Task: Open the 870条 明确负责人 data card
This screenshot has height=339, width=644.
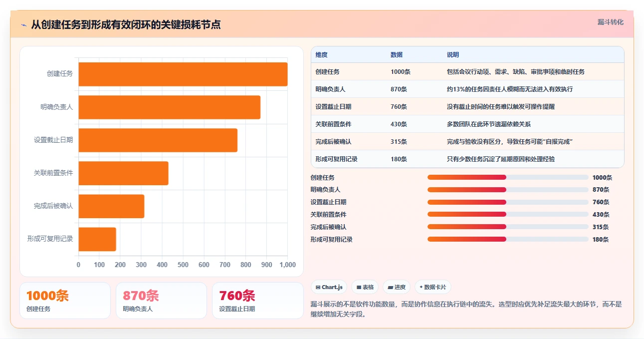Action: click(161, 301)
